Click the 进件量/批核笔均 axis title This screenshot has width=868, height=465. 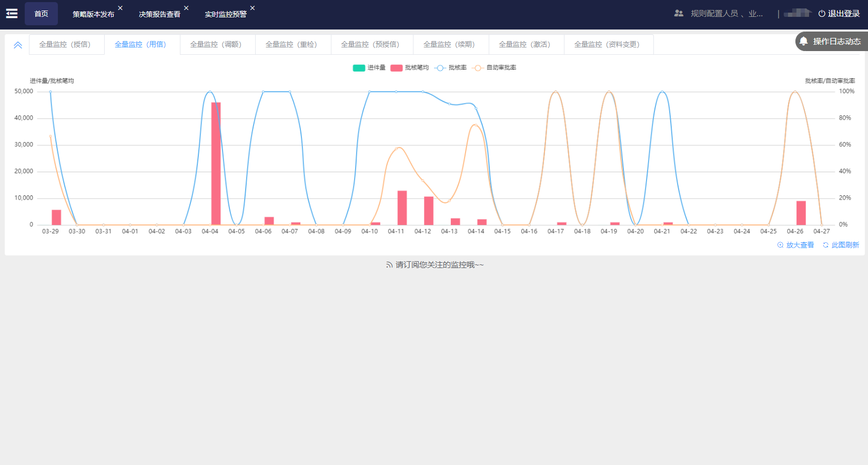pos(52,81)
